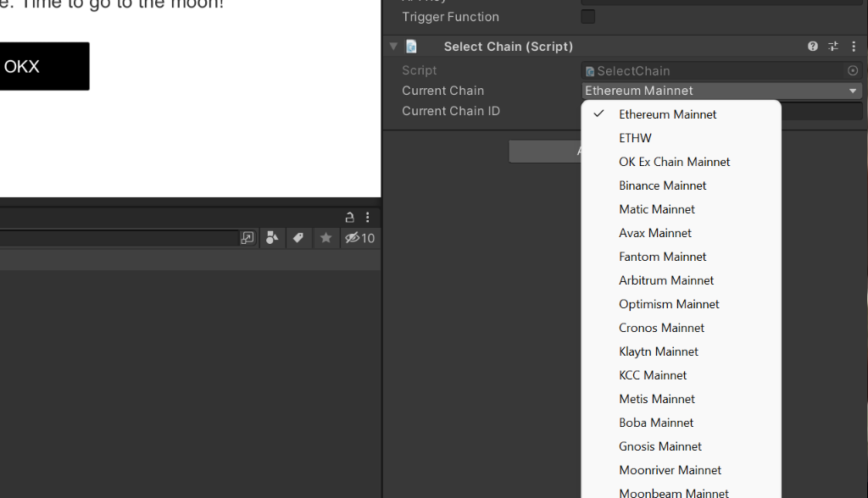Open the Select Chain component options menu
Image resolution: width=868 pixels, height=498 pixels.
click(854, 47)
